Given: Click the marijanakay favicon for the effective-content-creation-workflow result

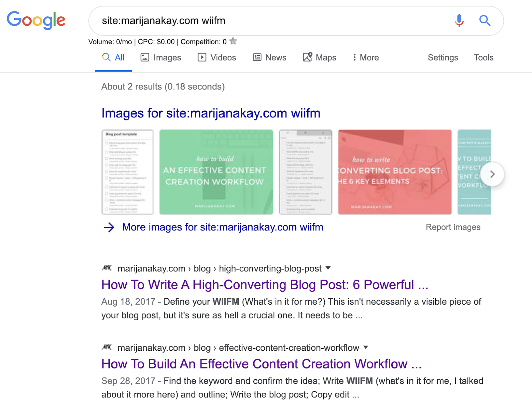Looking at the screenshot, I should (x=107, y=347).
